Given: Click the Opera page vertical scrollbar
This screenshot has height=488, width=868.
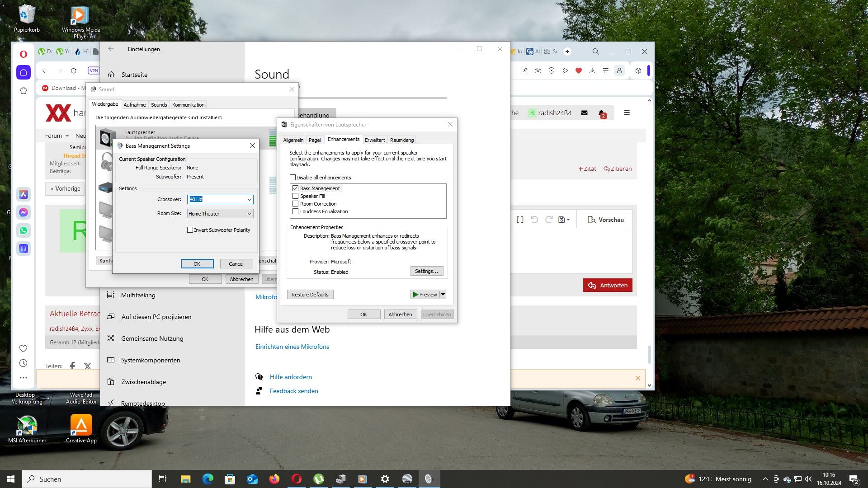Looking at the screenshot, I should click(649, 354).
